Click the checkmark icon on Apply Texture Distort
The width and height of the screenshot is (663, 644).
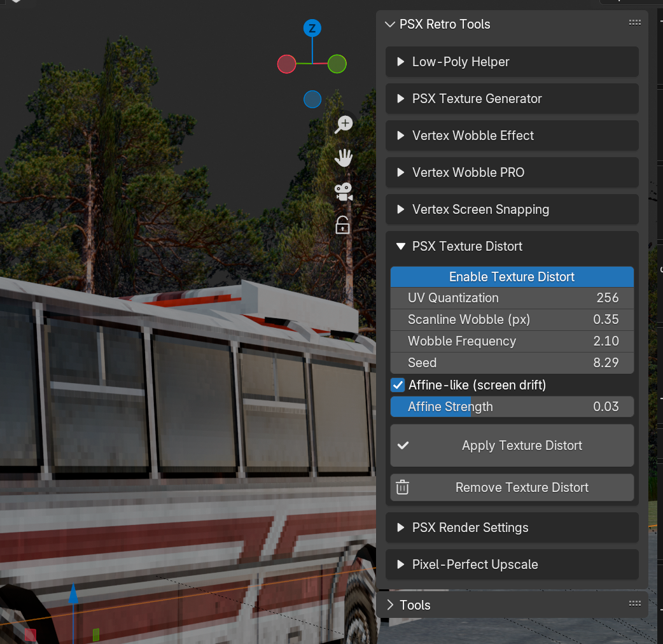403,445
